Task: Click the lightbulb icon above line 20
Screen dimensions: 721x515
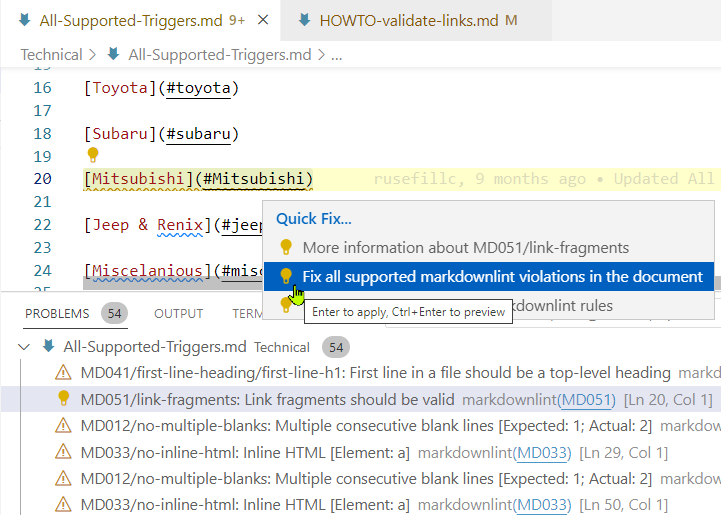Action: 93,155
